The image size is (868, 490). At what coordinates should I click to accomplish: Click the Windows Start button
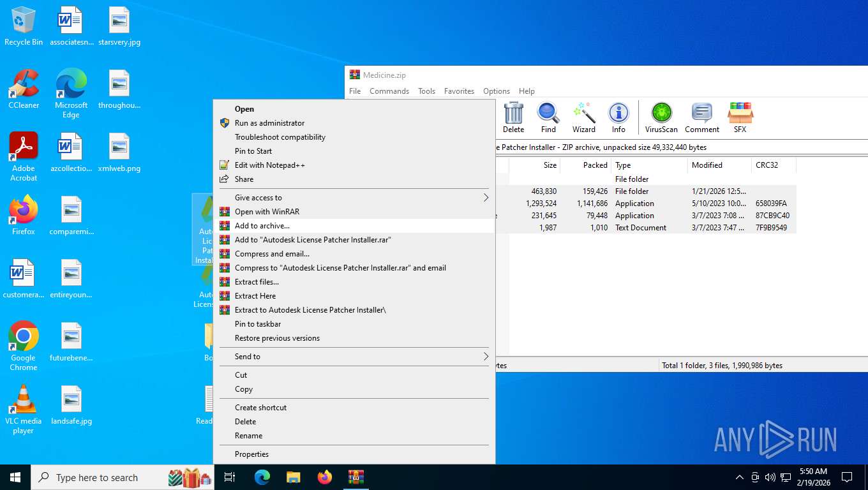(x=15, y=477)
